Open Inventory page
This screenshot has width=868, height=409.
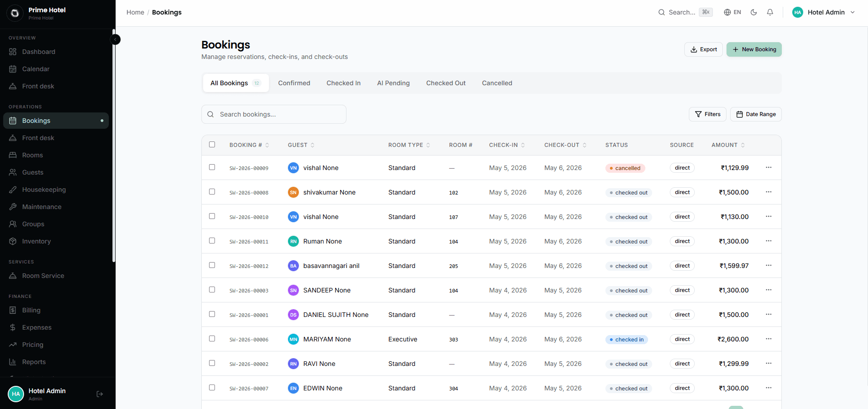coord(56,241)
